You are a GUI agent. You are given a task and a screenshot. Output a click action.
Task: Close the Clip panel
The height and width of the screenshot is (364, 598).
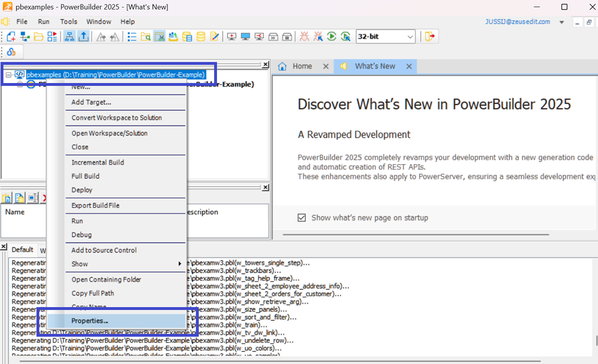point(265,188)
